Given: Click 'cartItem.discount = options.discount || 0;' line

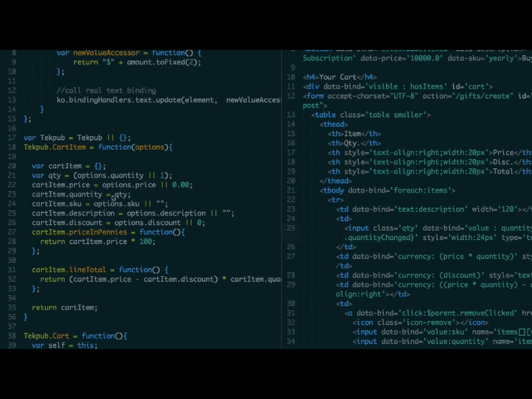Looking at the screenshot, I should point(118,223).
